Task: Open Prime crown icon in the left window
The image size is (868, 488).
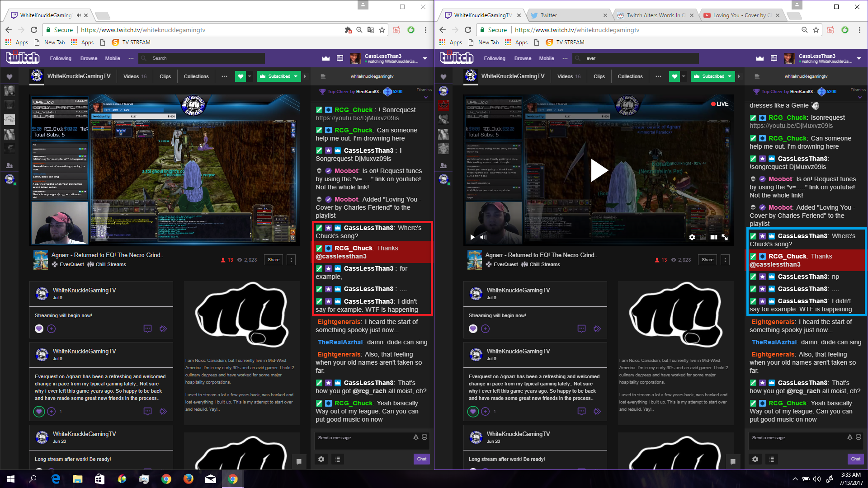Action: click(325, 58)
